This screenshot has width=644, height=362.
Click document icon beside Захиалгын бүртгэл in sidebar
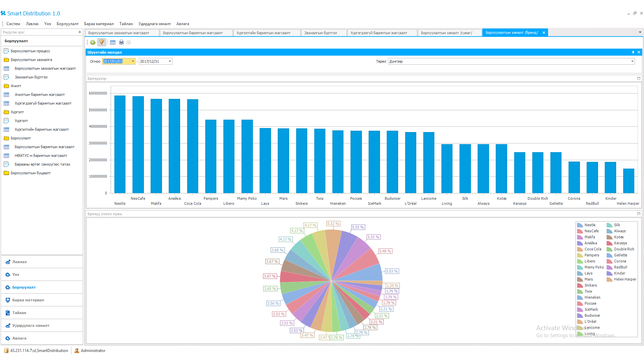pos(6,77)
